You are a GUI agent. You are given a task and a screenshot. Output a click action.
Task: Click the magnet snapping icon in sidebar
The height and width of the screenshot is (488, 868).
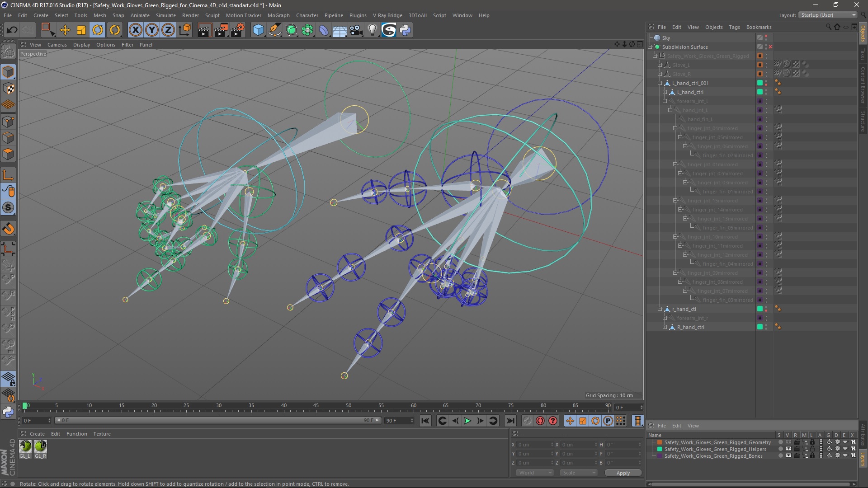8,229
